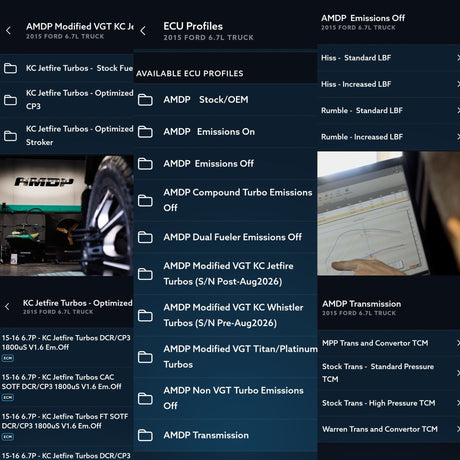Select KC Jetfire Turbos DCR/CP3 1800uS V1.6 Em.Off file
This screenshot has height=460, width=460.
point(67,347)
